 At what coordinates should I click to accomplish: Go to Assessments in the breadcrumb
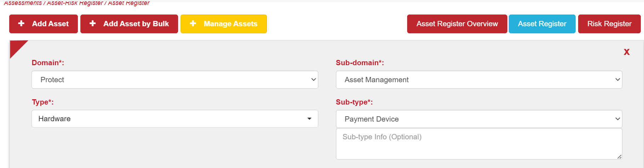point(23,3)
